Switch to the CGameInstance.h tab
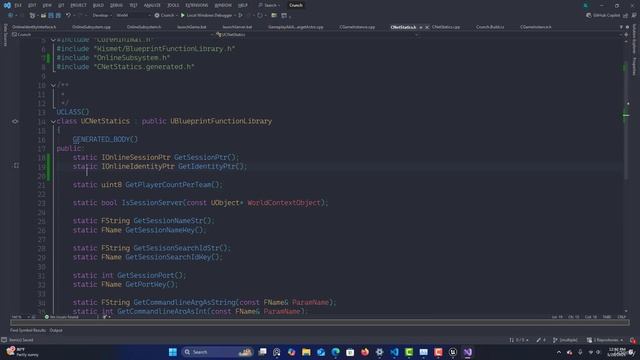This screenshot has height=360, width=640. (x=536, y=27)
